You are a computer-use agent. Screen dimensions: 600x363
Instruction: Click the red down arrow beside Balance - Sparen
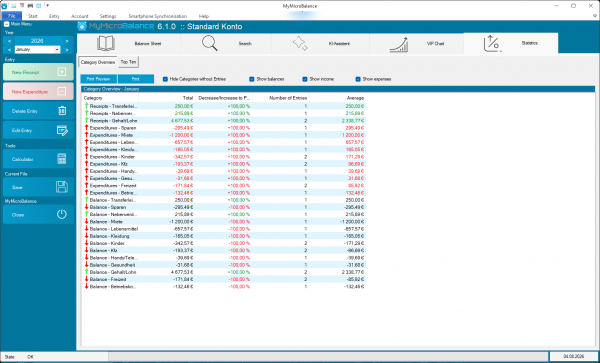pos(86,207)
